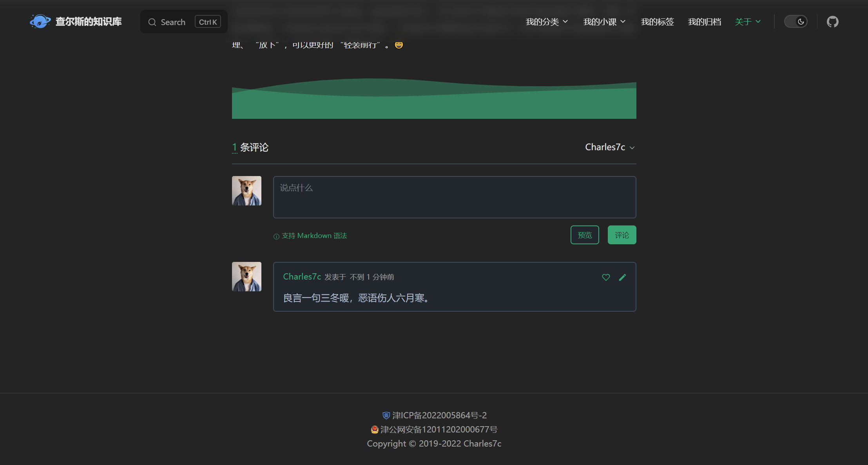
Task: Click the 预览 preview button
Action: [584, 235]
